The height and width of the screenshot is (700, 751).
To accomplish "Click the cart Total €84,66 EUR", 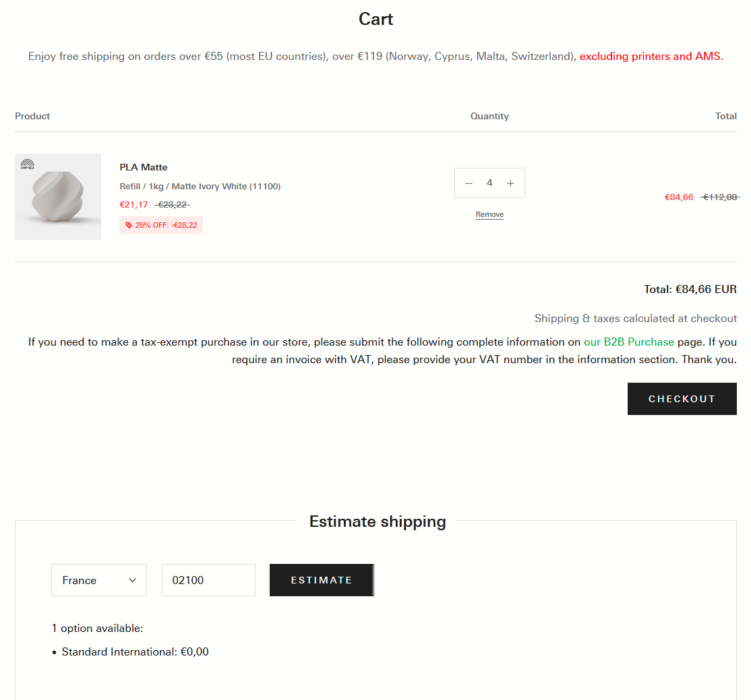I will (690, 289).
